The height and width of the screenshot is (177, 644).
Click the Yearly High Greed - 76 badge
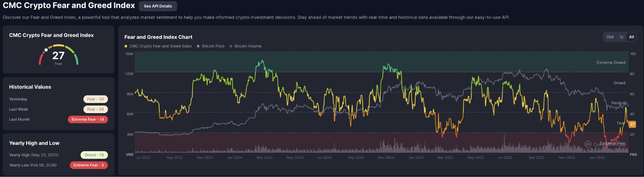(x=94, y=155)
